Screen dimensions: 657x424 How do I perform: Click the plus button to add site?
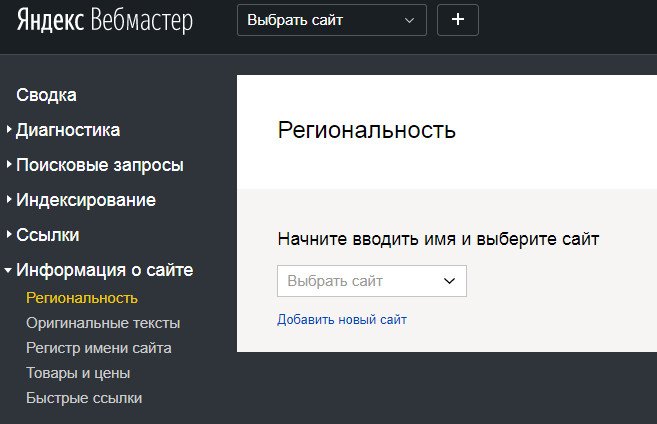click(458, 20)
